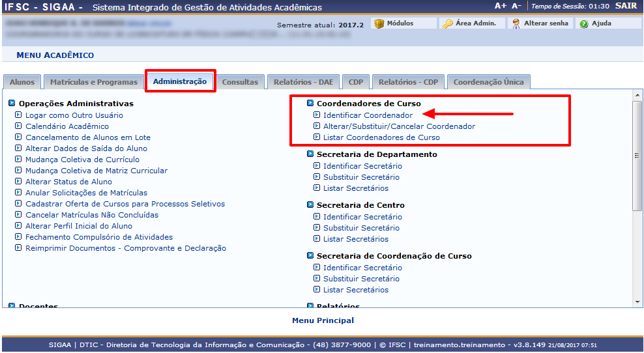The width and height of the screenshot is (644, 353).
Task: Collapse the Operações Administrativas section icon
Action: click(x=12, y=104)
